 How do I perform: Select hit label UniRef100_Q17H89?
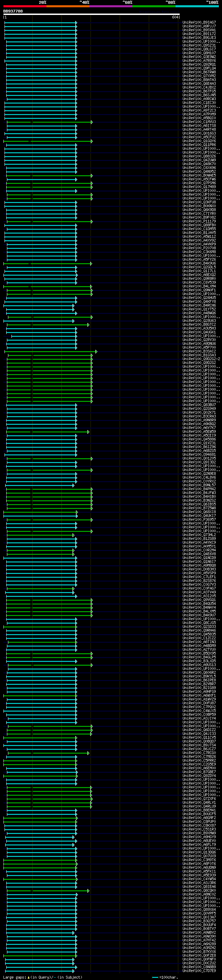point(199,187)
